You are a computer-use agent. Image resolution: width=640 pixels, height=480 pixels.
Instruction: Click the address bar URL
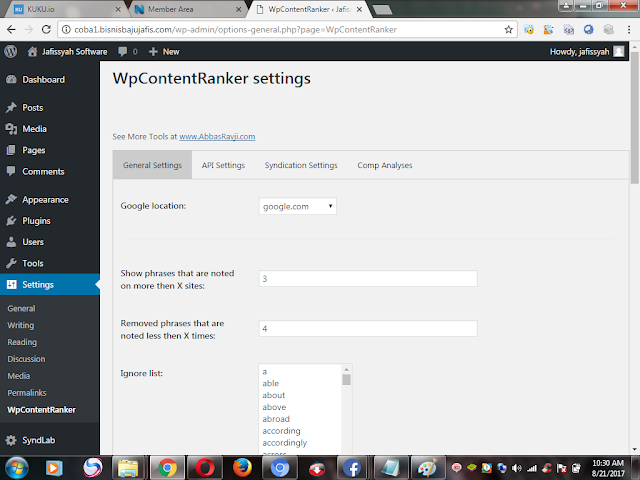(236, 29)
